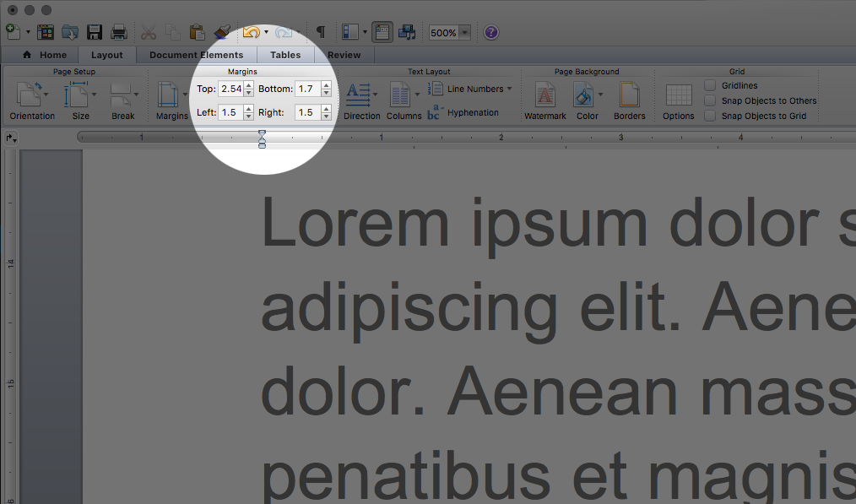Select the Layout tab
Image resolution: width=856 pixels, height=504 pixels.
[x=107, y=55]
